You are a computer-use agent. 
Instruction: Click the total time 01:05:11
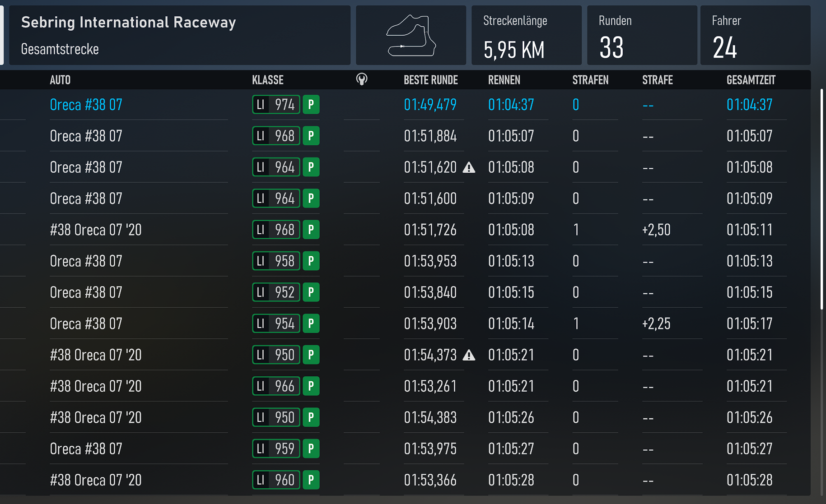click(x=749, y=230)
